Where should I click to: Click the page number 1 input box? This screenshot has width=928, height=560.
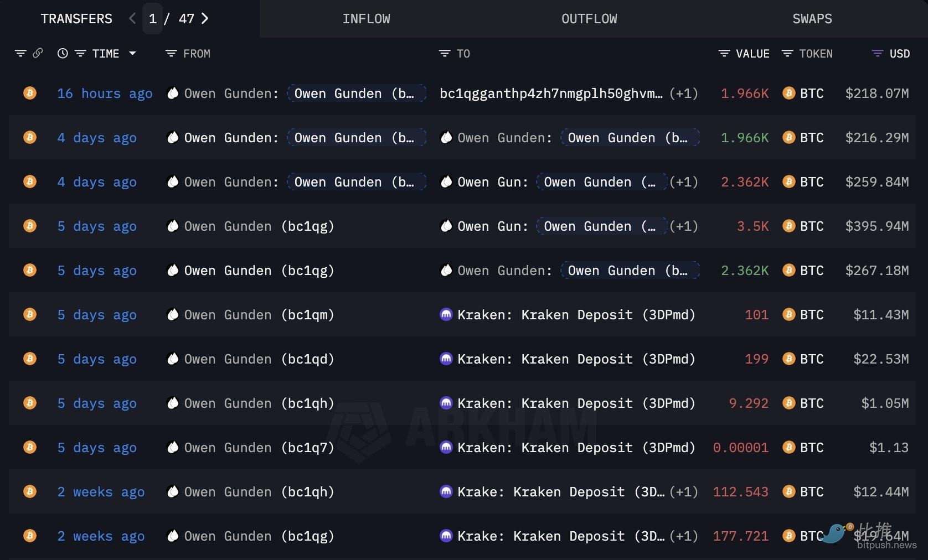(153, 19)
